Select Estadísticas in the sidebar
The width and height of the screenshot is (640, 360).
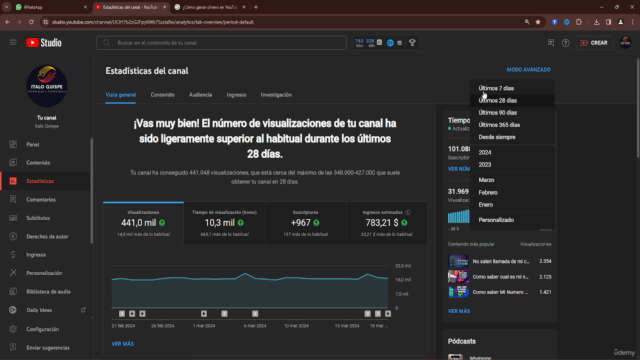point(40,181)
